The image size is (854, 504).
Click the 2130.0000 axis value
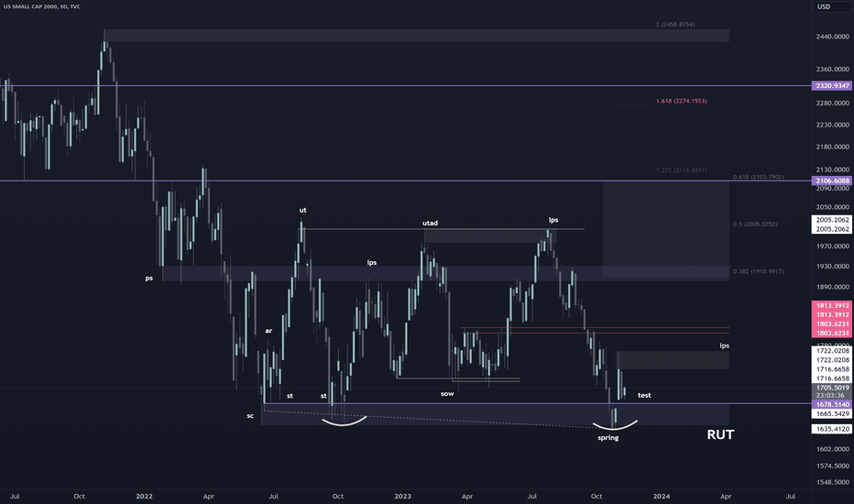[832, 170]
